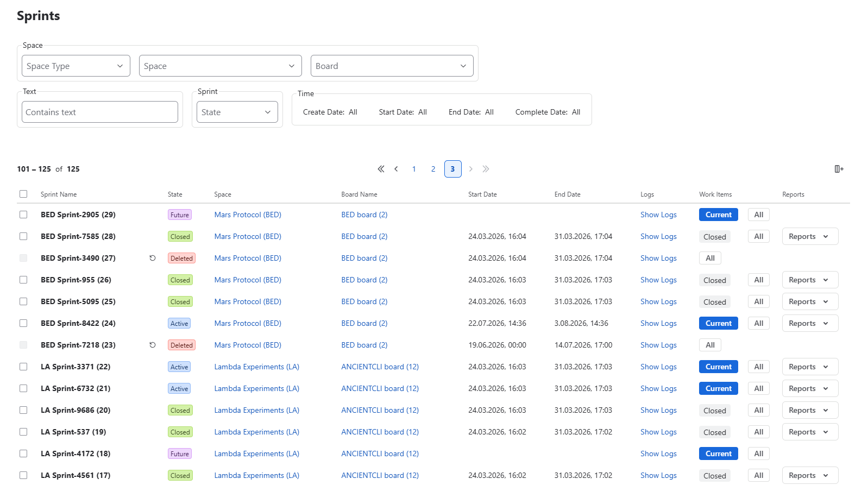Change Start Date filter

coord(403,112)
